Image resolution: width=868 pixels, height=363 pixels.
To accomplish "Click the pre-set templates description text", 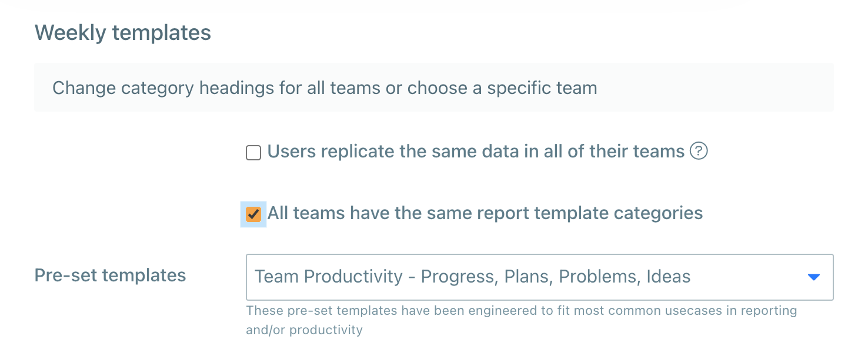I will click(x=520, y=320).
